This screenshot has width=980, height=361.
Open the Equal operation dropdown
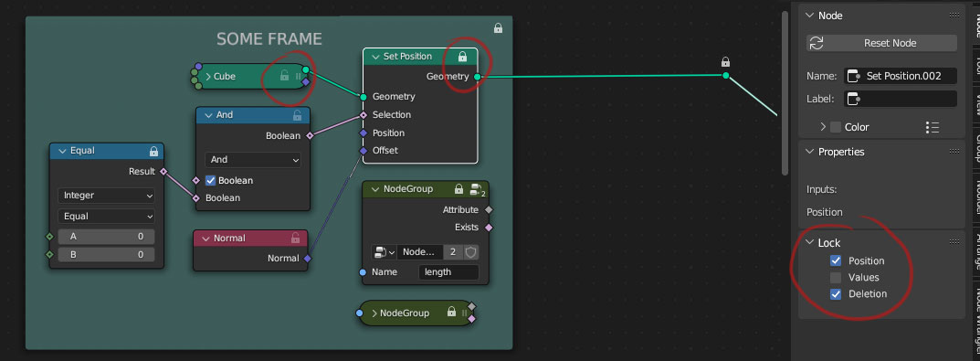(106, 217)
